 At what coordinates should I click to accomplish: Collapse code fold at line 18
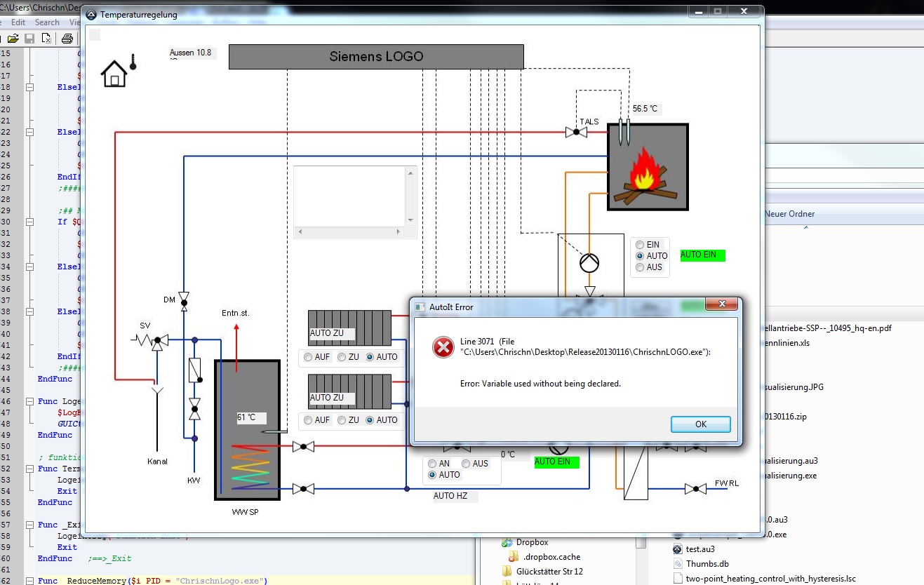click(x=30, y=87)
